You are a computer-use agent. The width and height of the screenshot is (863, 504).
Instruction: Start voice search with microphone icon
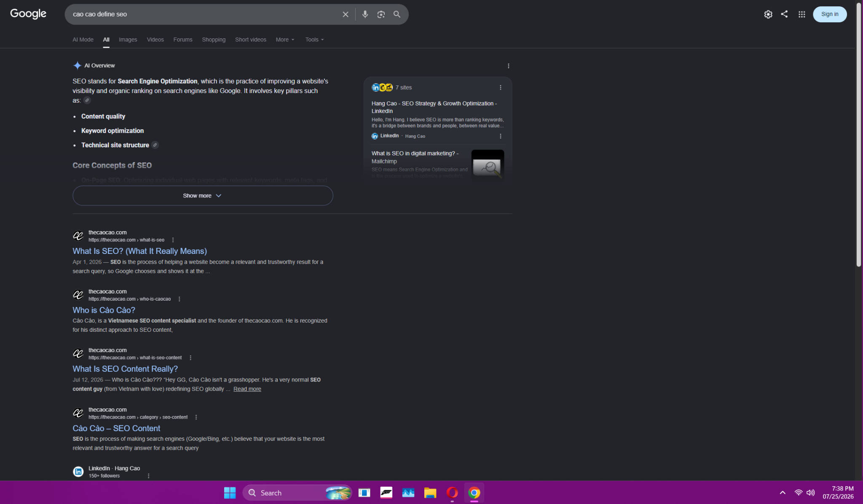(365, 14)
